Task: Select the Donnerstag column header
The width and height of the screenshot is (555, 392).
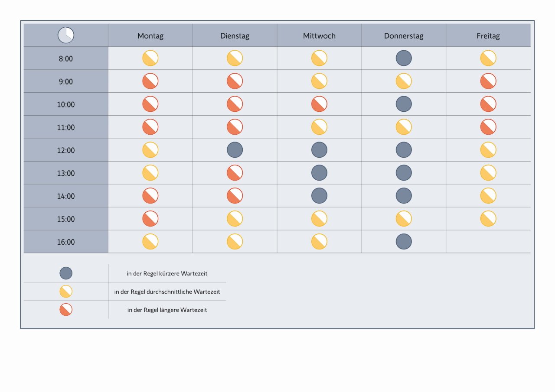Action: coord(404,36)
